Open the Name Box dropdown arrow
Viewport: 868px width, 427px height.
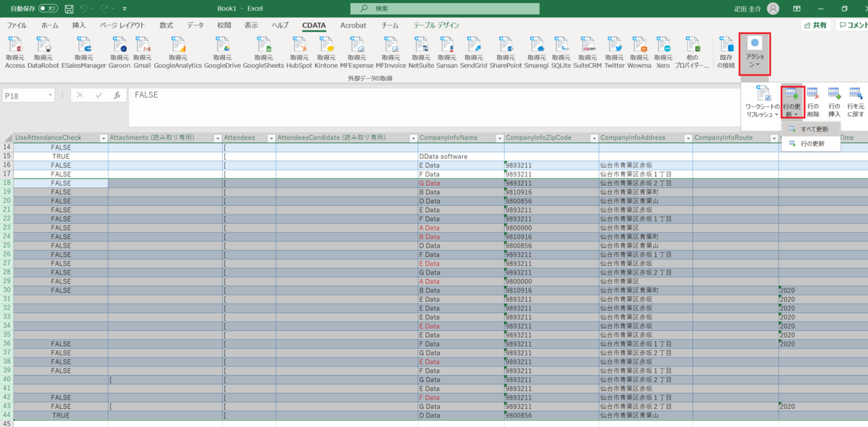[x=50, y=95]
